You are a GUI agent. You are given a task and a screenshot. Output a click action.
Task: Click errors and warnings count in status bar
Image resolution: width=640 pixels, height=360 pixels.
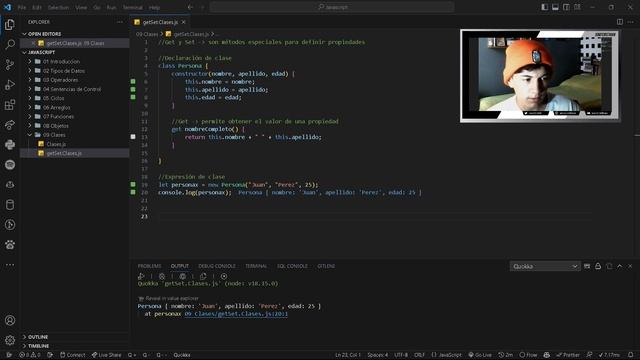30,355
